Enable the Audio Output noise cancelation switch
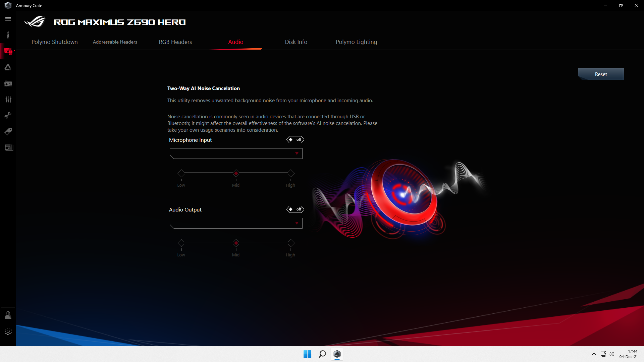The height and width of the screenshot is (362, 644). pos(295,209)
